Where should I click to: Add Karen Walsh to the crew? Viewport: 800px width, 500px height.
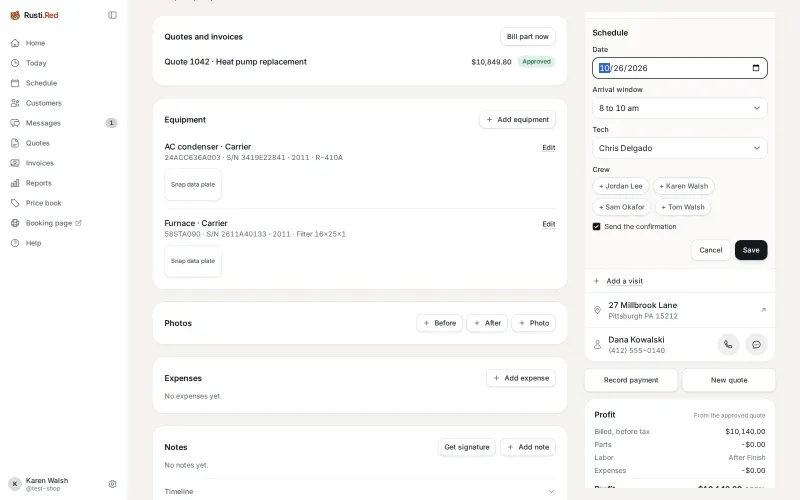pos(684,186)
